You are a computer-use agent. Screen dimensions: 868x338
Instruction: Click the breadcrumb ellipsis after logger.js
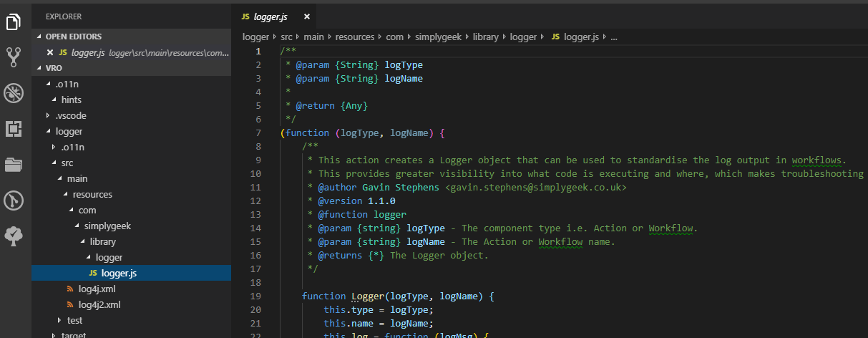point(613,37)
